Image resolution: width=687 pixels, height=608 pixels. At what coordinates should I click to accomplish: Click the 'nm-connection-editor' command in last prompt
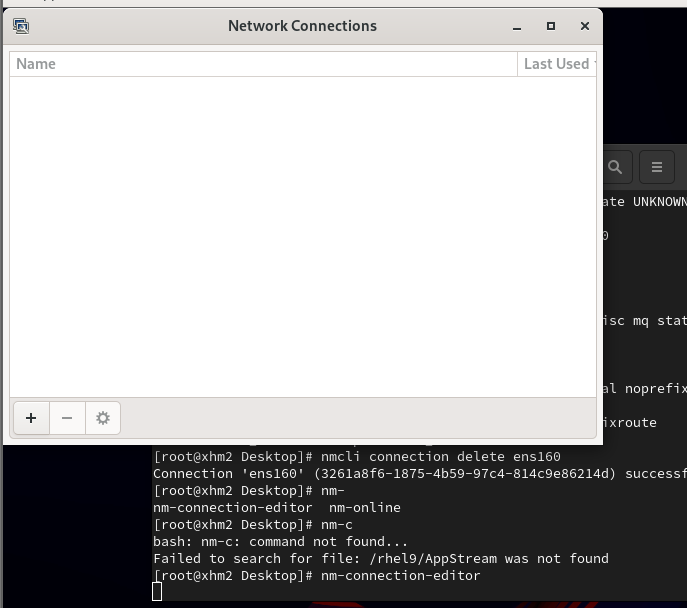(400, 575)
